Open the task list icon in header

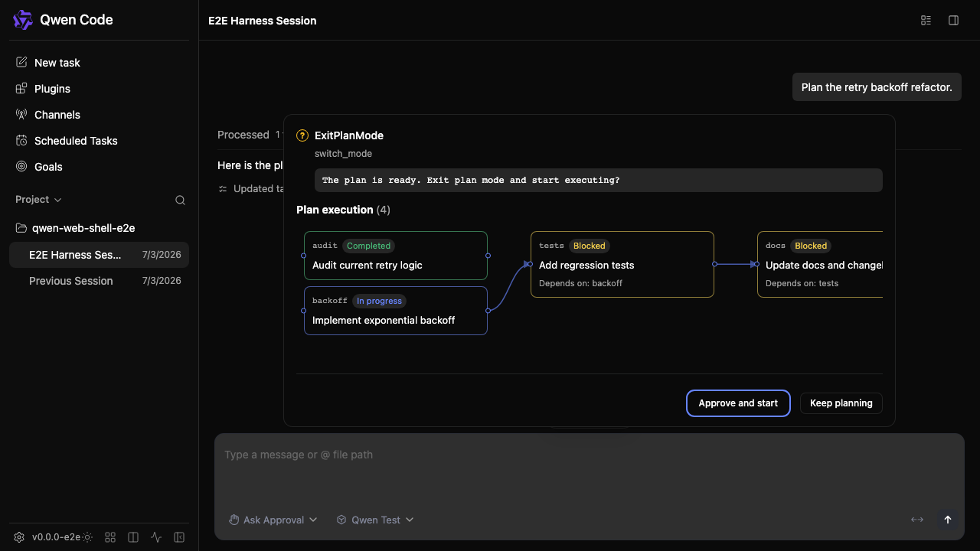pyautogui.click(x=926, y=21)
